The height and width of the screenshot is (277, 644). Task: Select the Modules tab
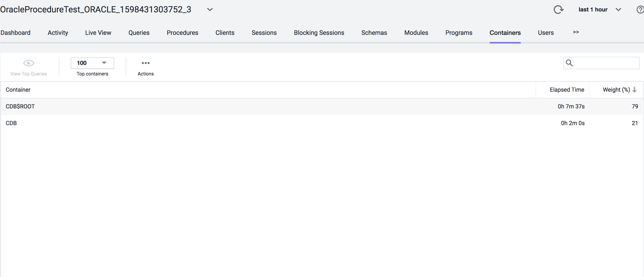[x=416, y=33]
